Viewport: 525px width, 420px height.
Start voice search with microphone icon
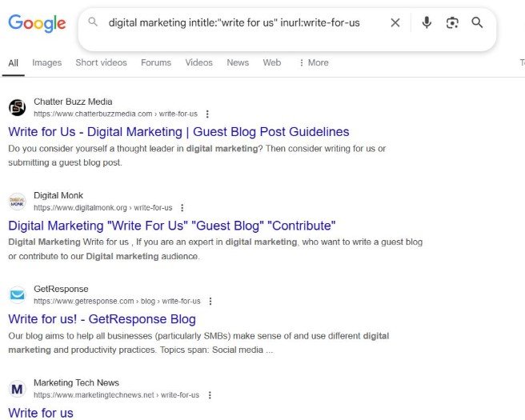[427, 22]
